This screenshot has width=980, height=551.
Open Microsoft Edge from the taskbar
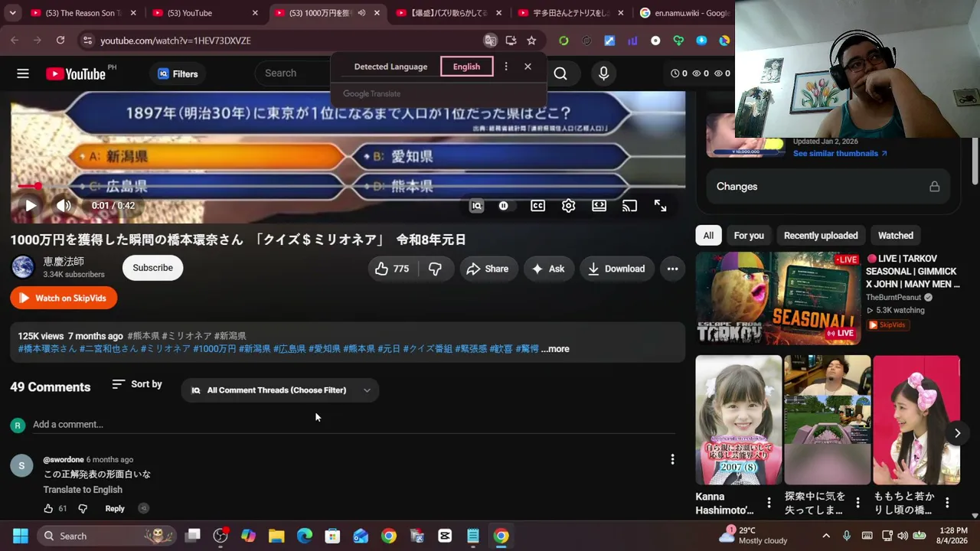click(305, 536)
